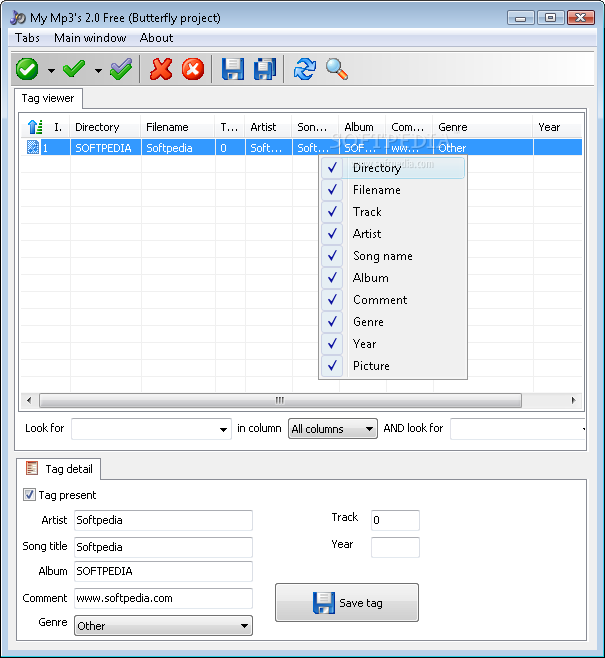Screen dimensions: 605x658
Task: Toggle Track column in context menu
Action: click(393, 212)
